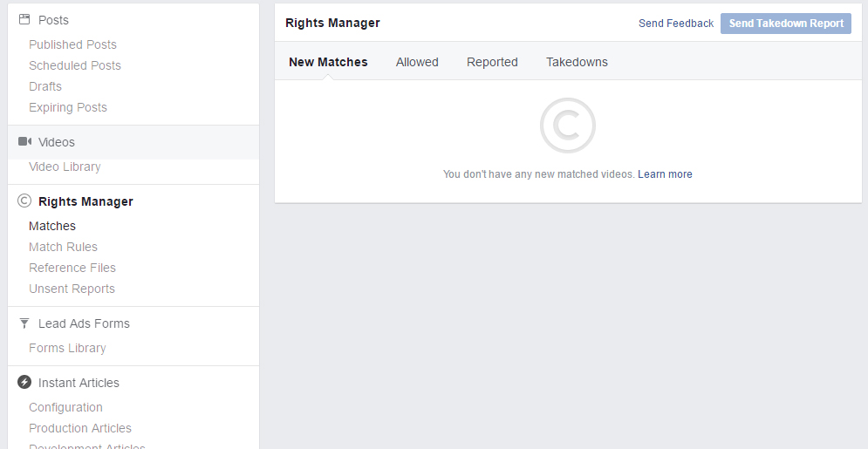Viewport: 868px width, 449px height.
Task: Click the Videos camera icon
Action: pos(24,141)
